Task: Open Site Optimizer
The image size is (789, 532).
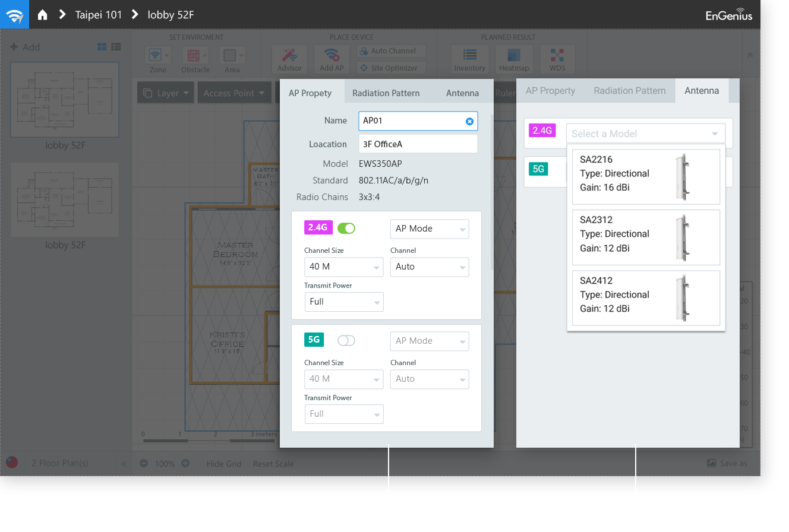Action: [x=392, y=68]
